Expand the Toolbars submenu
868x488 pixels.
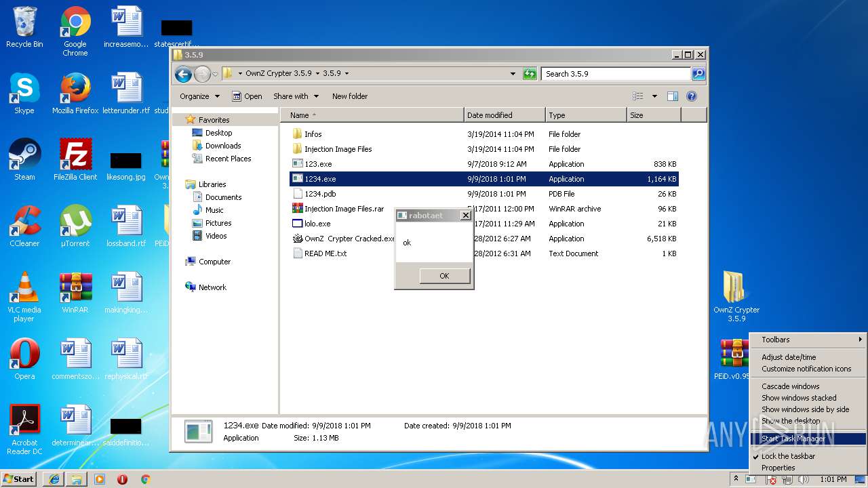tap(808, 340)
